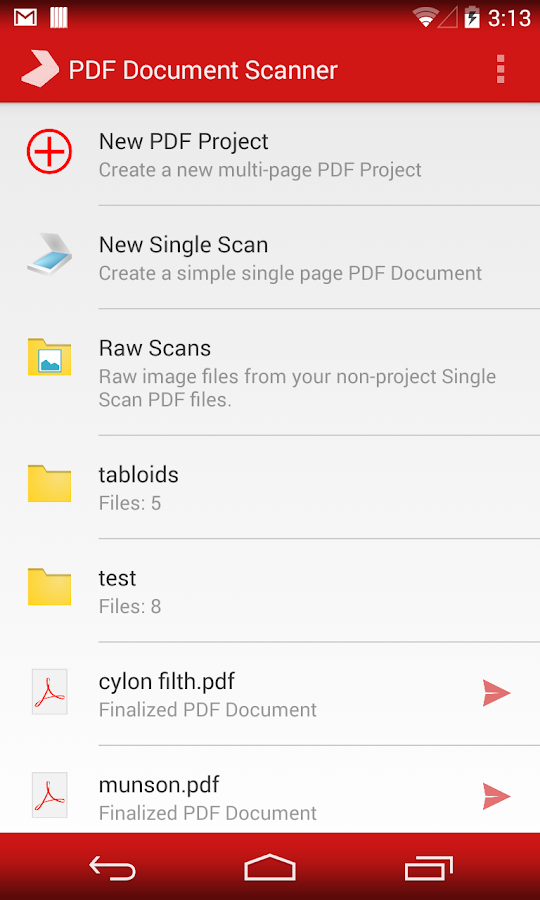
Task: Select New PDF Project entry
Action: pos(270,154)
